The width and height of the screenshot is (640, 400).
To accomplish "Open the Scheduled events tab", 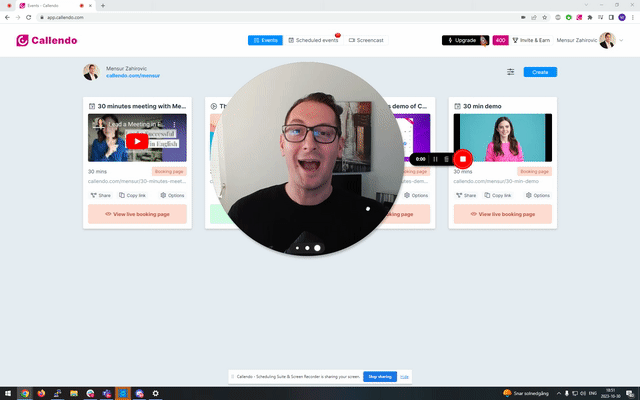I will pos(313,40).
